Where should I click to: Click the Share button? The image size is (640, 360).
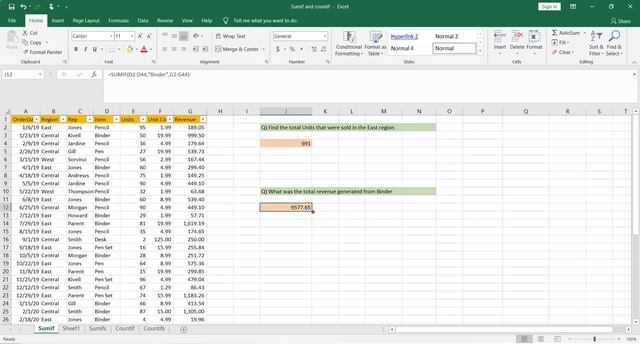coord(620,21)
